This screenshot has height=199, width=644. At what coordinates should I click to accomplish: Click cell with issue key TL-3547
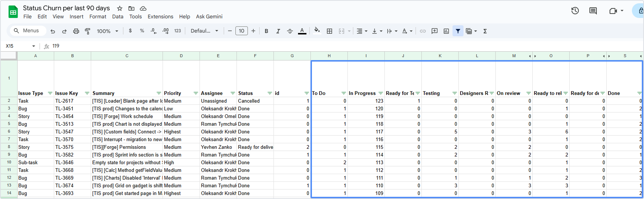72,132
